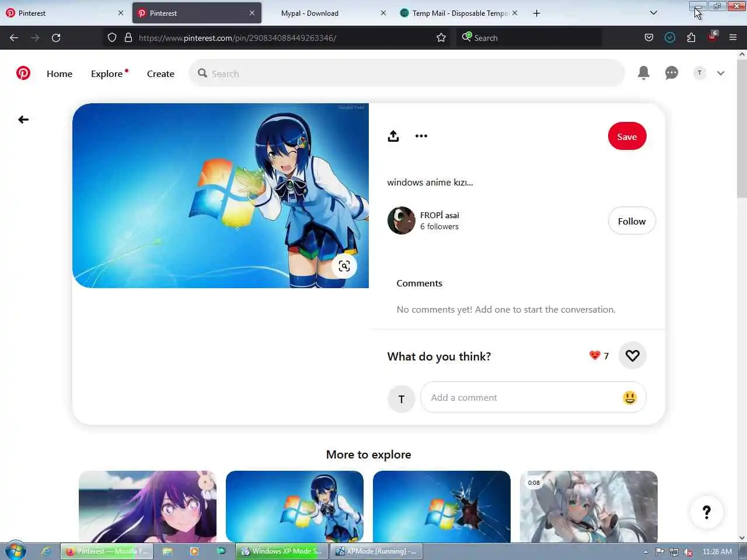Go back using the page left arrow
This screenshot has height=560, width=747.
[x=23, y=120]
